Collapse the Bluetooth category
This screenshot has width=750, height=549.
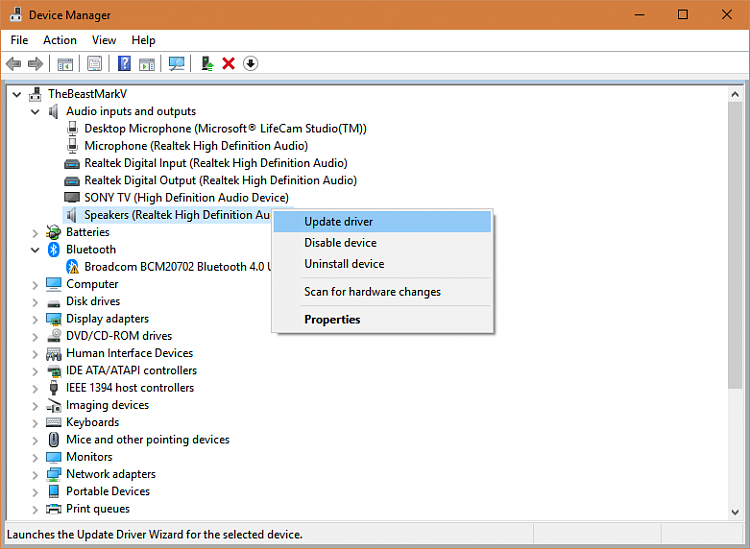pyautogui.click(x=35, y=250)
